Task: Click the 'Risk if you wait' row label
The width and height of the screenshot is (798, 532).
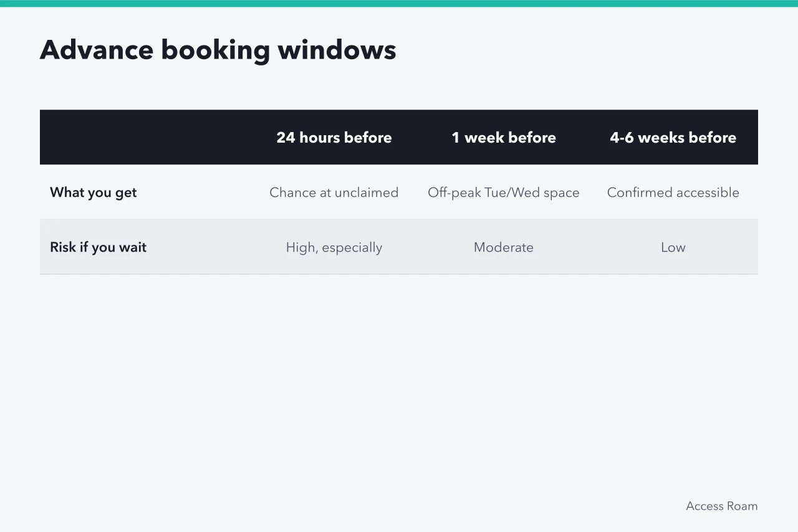Action: pyautogui.click(x=98, y=247)
